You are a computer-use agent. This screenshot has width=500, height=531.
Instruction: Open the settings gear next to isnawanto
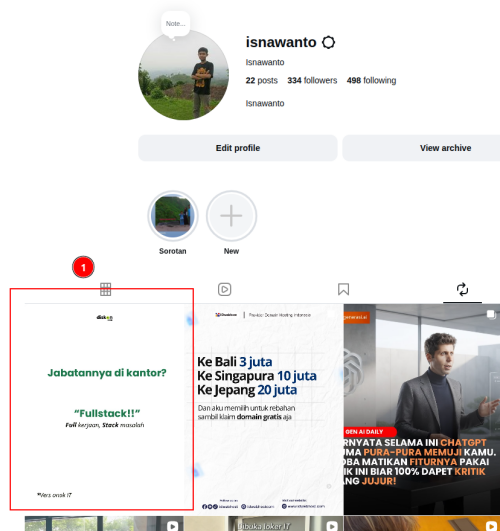[328, 43]
